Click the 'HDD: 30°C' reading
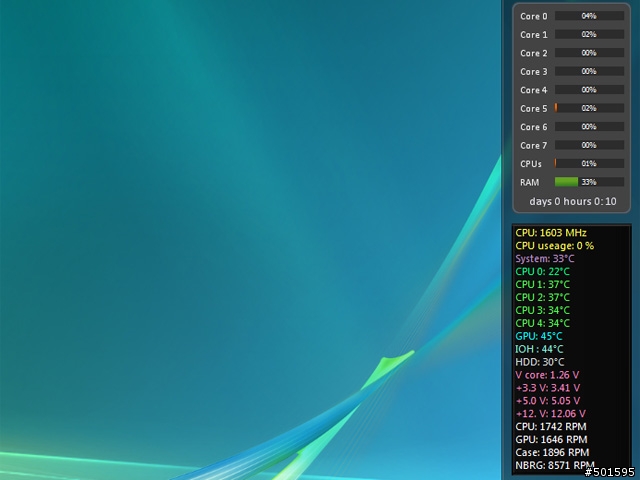The width and height of the screenshot is (640, 480). click(x=540, y=362)
